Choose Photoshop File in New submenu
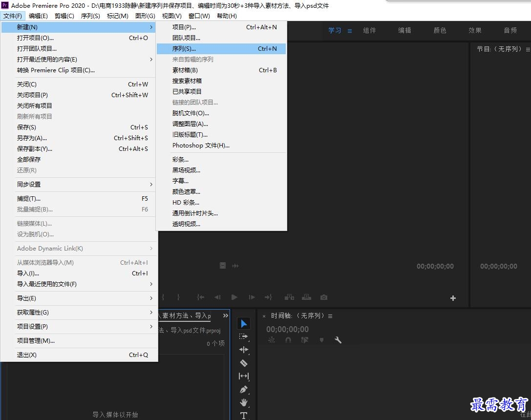The image size is (531, 420). [x=221, y=146]
